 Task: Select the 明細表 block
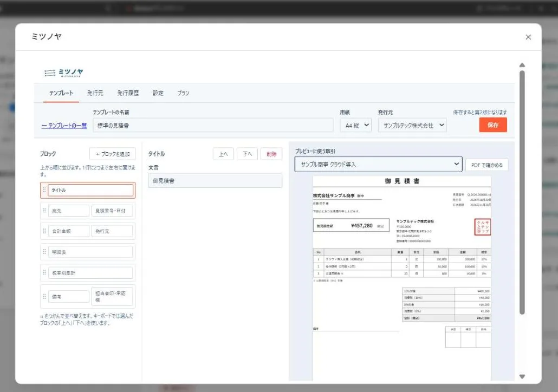[x=91, y=252]
